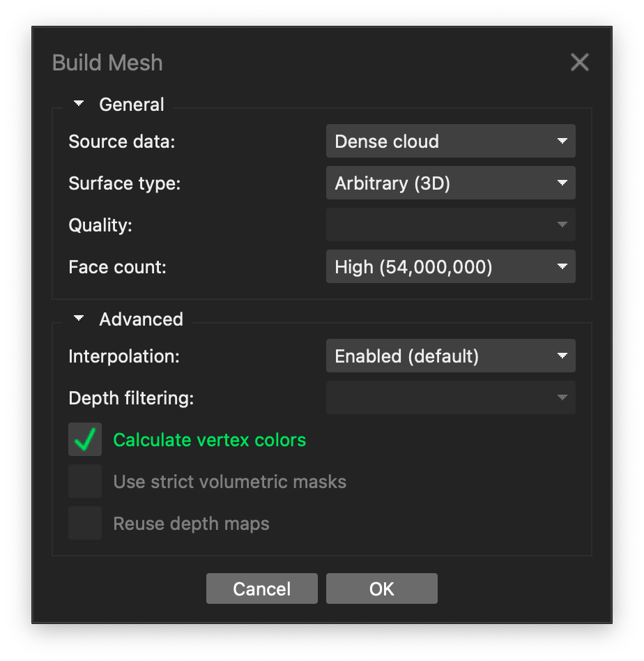Uncheck the Calculate vertex colors checkbox
The width and height of the screenshot is (644, 661).
[x=85, y=439]
